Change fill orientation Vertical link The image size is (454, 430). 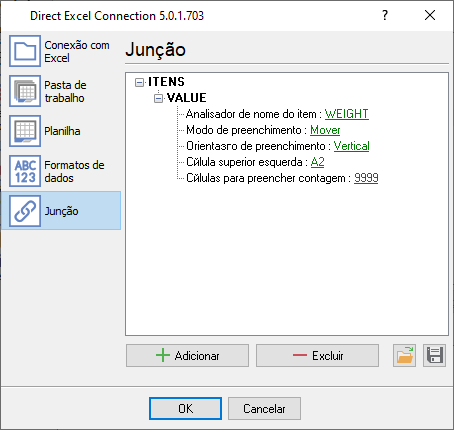[352, 146]
